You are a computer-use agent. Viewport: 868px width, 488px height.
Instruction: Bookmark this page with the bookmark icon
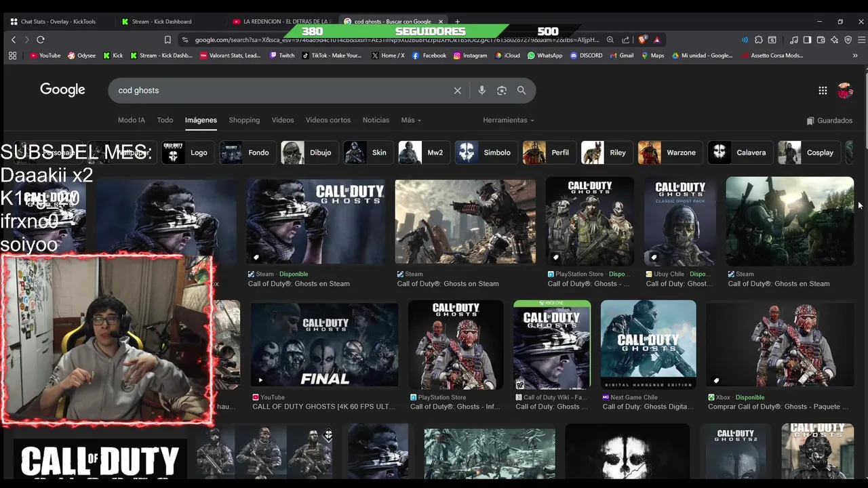167,40
